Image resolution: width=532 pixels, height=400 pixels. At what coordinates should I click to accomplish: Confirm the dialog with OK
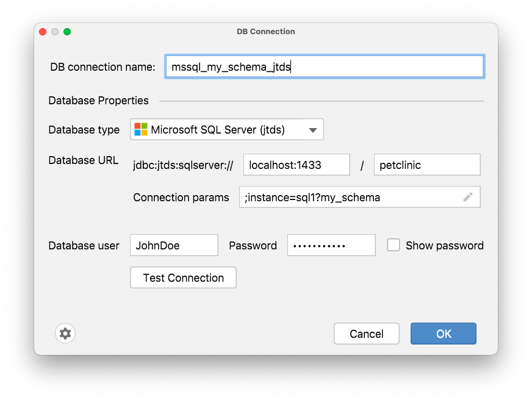(443, 334)
